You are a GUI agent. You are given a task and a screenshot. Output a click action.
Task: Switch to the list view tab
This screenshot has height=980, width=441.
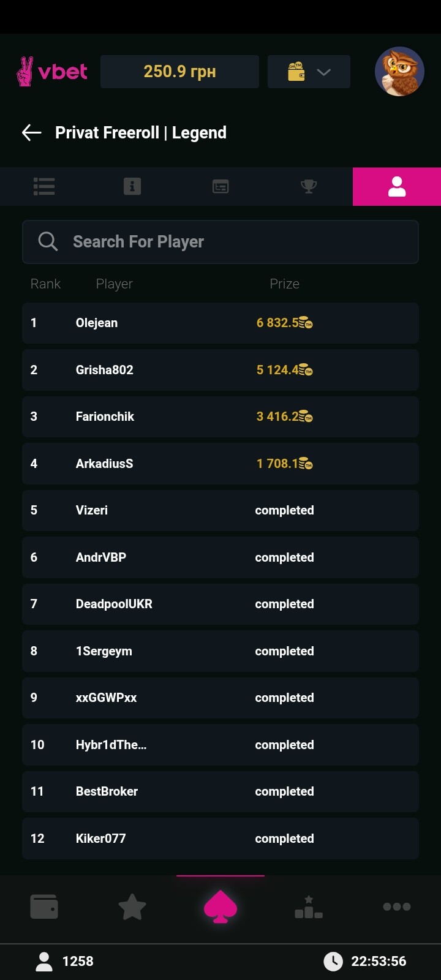[44, 186]
